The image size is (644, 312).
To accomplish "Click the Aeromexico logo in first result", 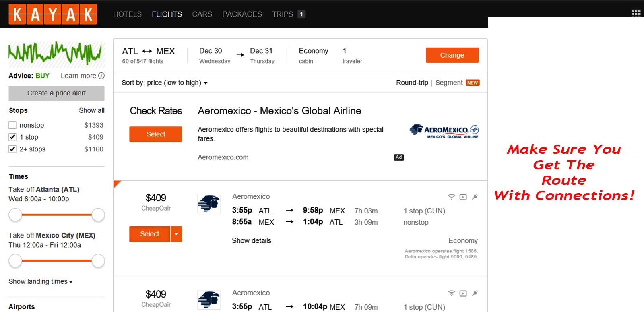I will coord(209,203).
